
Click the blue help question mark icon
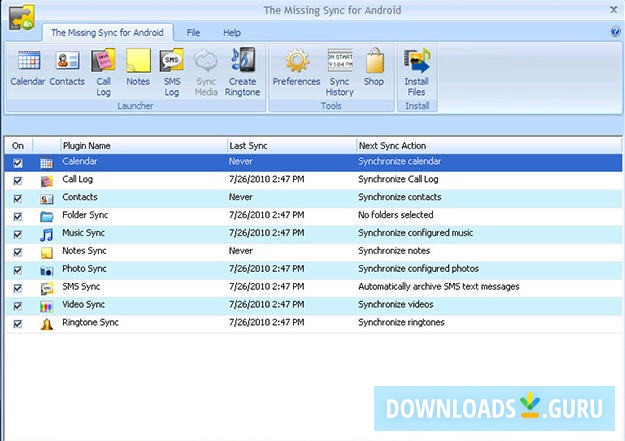click(615, 32)
